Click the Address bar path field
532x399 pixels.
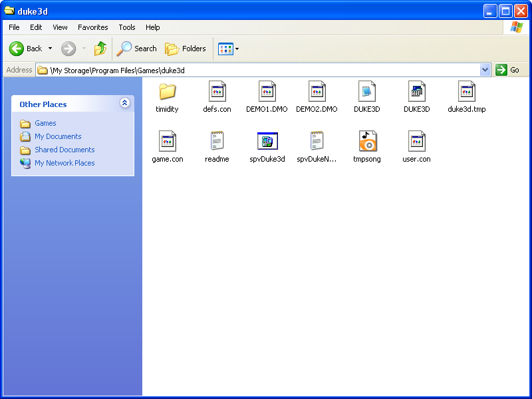coord(263,70)
